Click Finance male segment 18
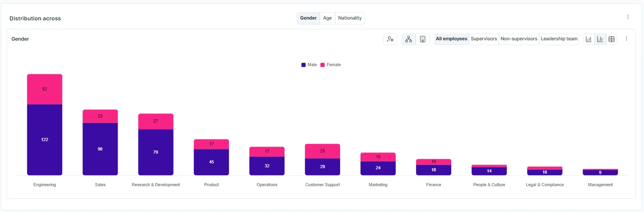 pos(434,170)
